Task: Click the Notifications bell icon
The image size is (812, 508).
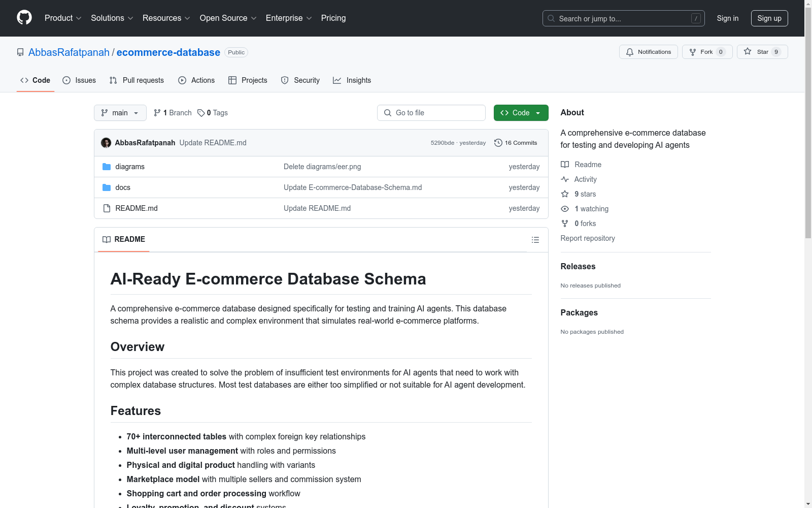Action: click(x=630, y=52)
